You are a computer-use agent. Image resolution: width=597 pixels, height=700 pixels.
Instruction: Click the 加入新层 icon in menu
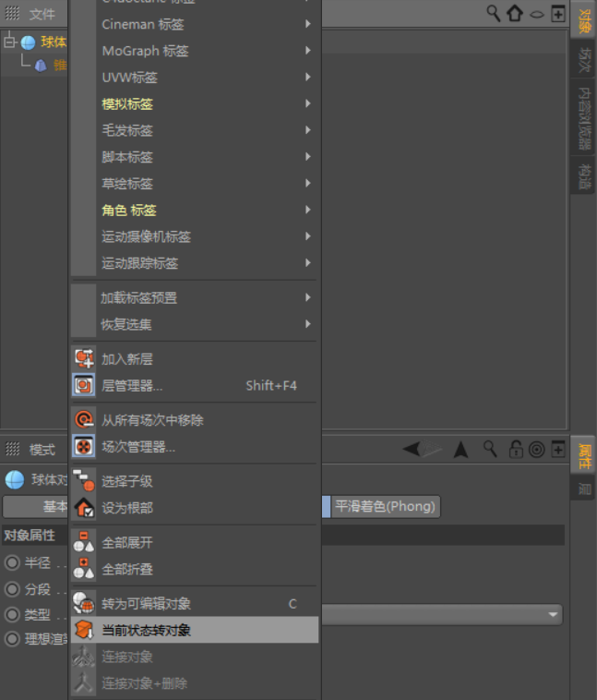(84, 358)
